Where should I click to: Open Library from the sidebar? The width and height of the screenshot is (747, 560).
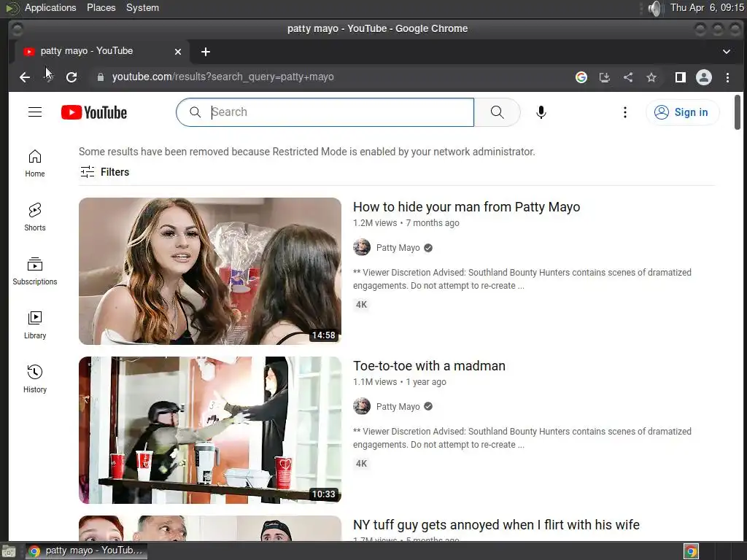coord(35,325)
